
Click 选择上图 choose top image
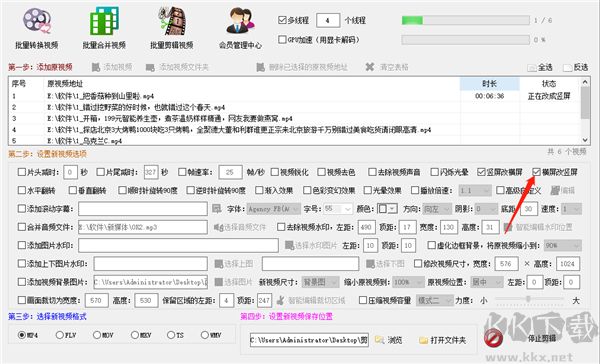coord(234,264)
